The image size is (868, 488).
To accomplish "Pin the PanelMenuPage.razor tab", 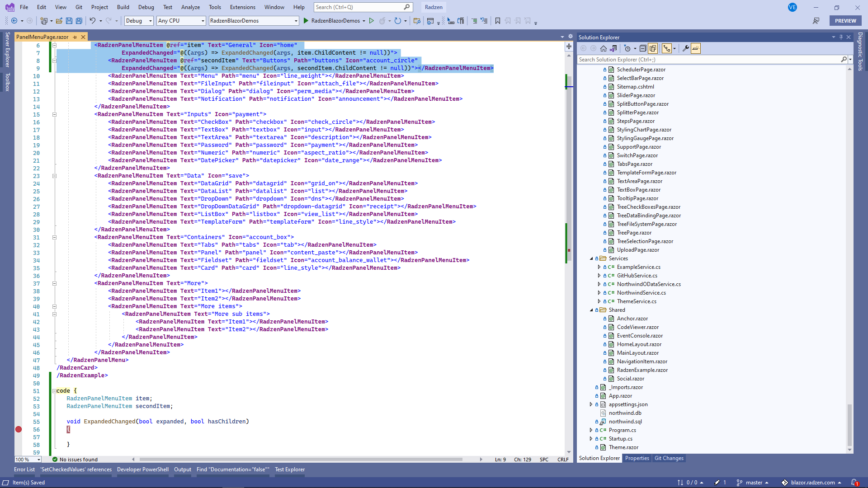I will click(x=75, y=37).
